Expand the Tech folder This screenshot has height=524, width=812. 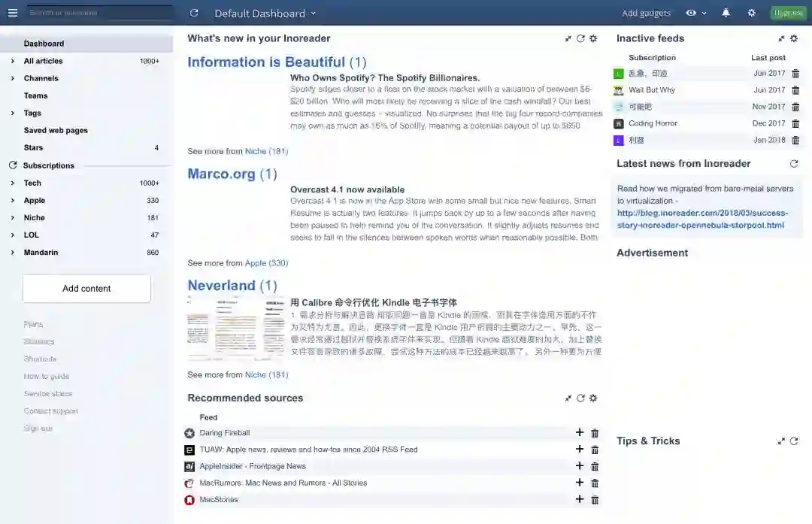(13, 183)
